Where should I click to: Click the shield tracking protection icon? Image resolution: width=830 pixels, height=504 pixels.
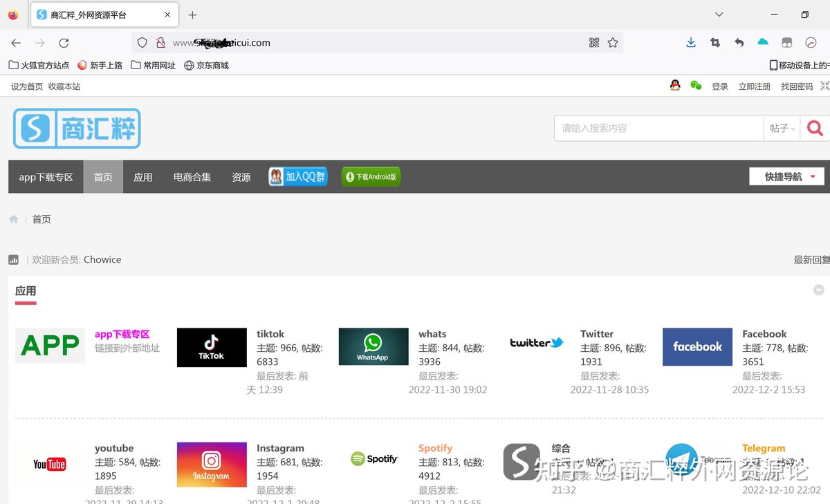pos(142,43)
